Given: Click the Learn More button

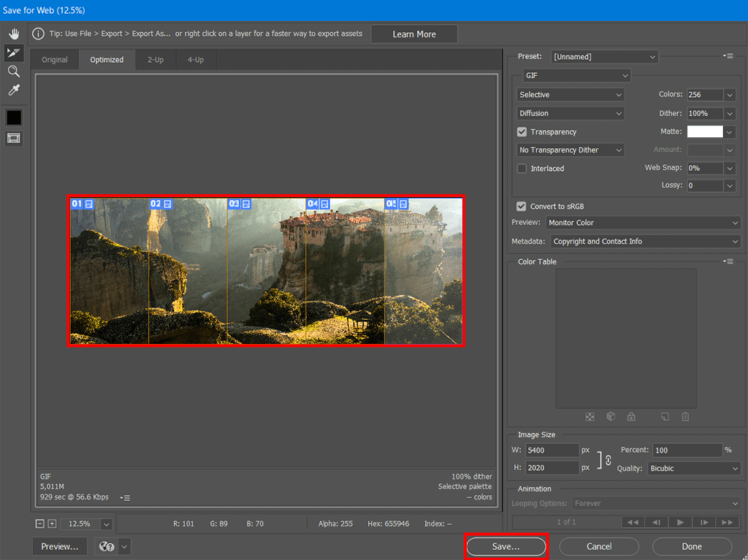Looking at the screenshot, I should [414, 34].
